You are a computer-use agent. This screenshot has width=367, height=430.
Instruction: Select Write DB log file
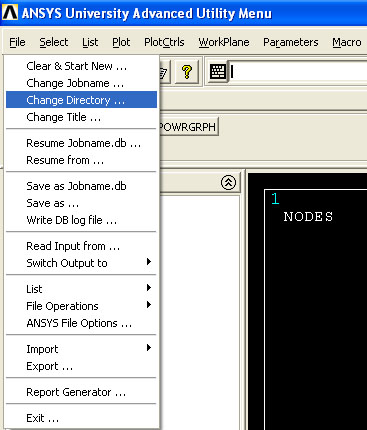[x=81, y=220]
